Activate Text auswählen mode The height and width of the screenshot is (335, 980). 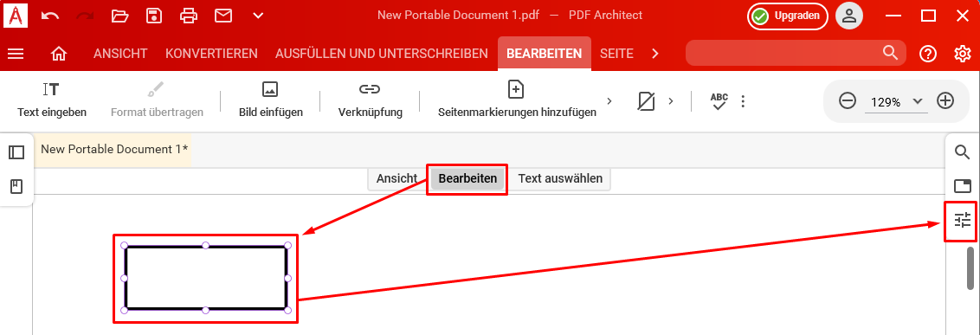(560, 178)
